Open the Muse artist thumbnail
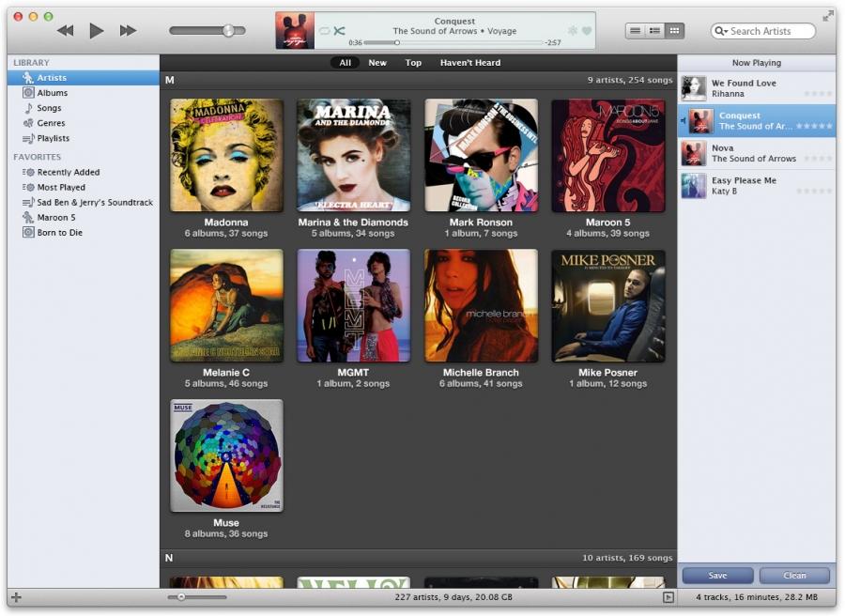The height and width of the screenshot is (616, 845). [x=226, y=455]
